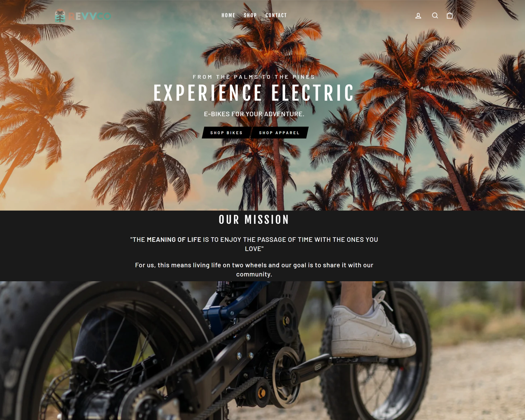
Task: Open the shopping cart bag icon
Action: coord(450,15)
